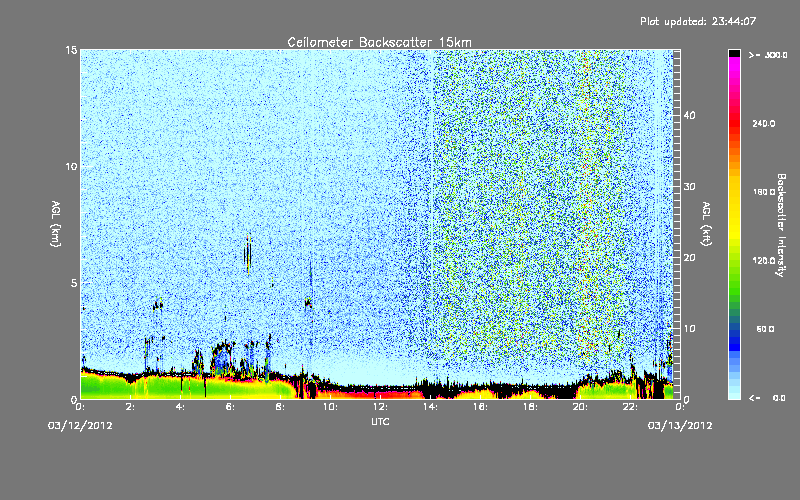Click the 40 kft tick label on the right axis
Image resolution: width=800 pixels, height=500 pixels.
pyautogui.click(x=689, y=115)
